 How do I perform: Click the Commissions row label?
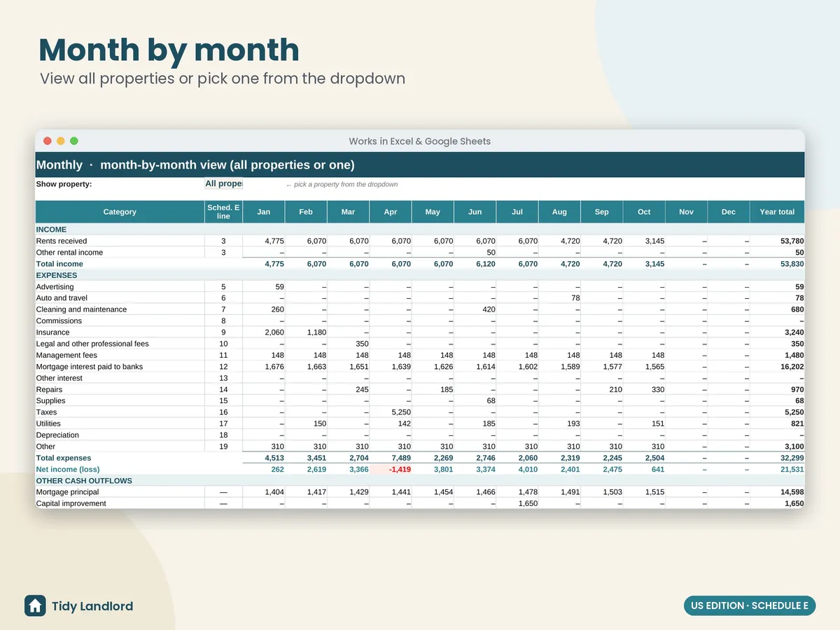click(x=59, y=321)
